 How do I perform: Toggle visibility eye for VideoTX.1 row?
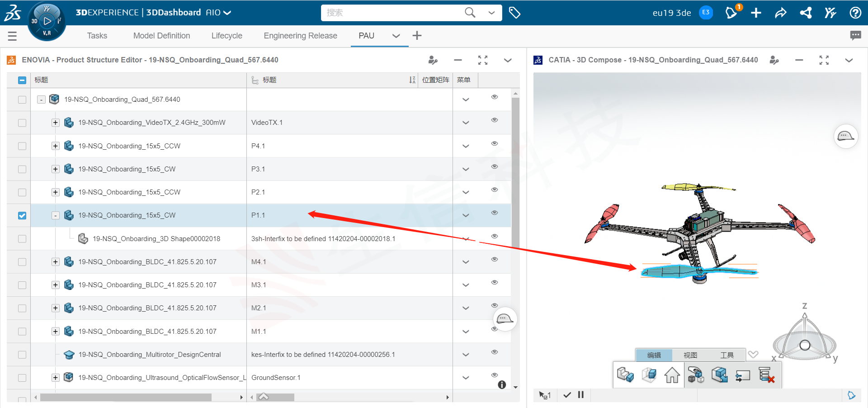click(495, 120)
